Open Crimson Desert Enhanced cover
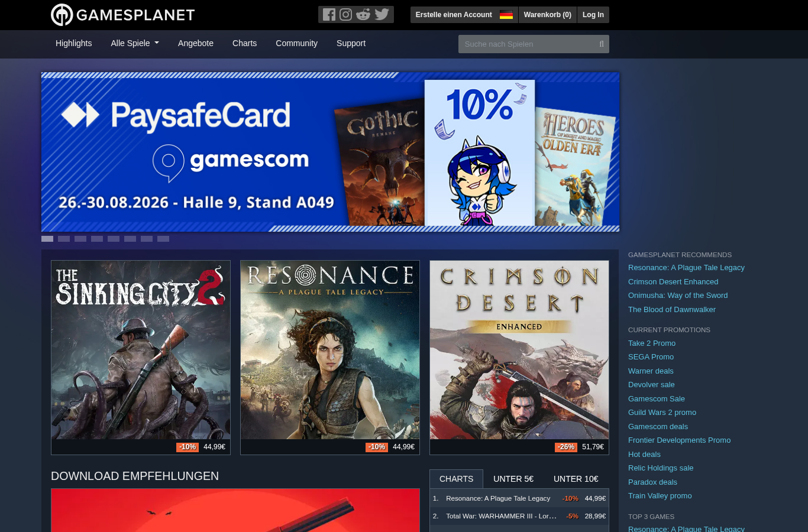Screen dimensions: 808x532 (519, 350)
